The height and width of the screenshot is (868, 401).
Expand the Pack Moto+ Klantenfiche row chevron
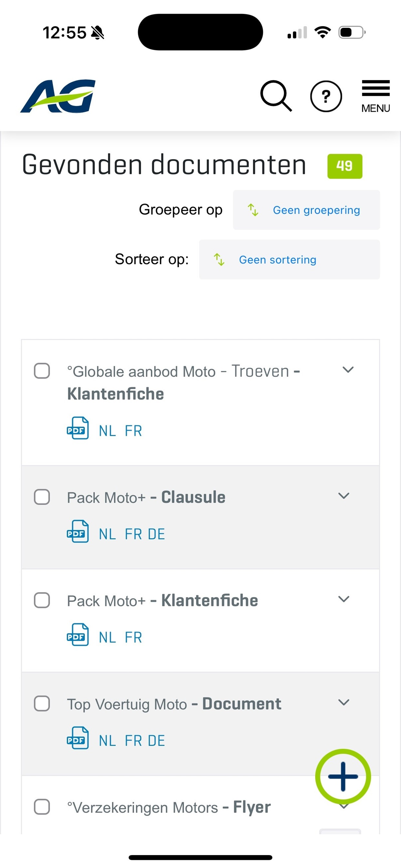click(344, 599)
